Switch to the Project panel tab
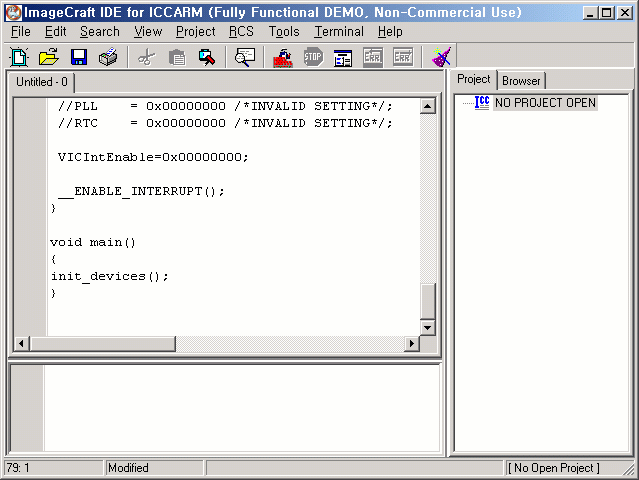 coord(474,79)
